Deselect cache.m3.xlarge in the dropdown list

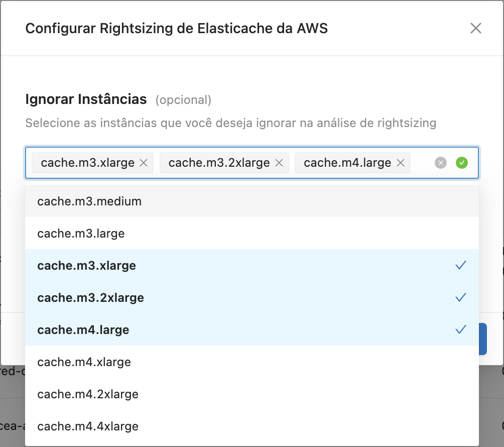pyautogui.click(x=86, y=265)
